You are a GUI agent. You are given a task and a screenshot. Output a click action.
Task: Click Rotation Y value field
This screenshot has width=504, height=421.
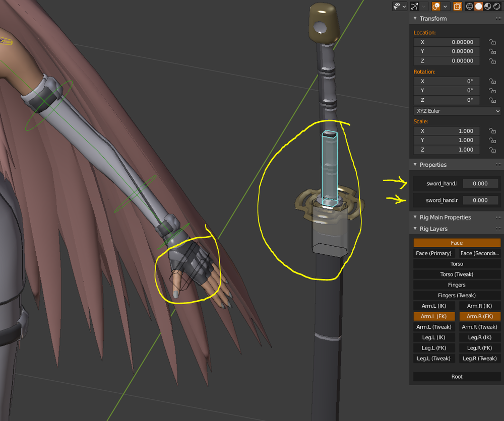click(447, 91)
